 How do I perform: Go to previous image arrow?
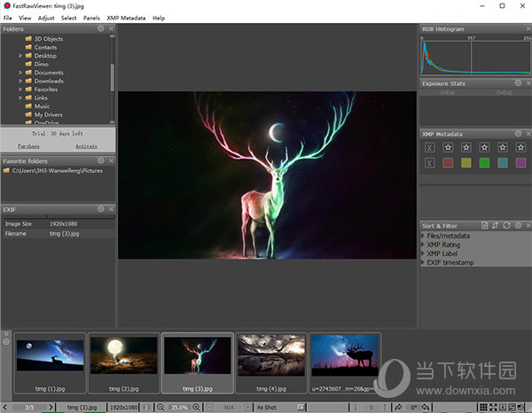pyautogui.click(x=5, y=407)
